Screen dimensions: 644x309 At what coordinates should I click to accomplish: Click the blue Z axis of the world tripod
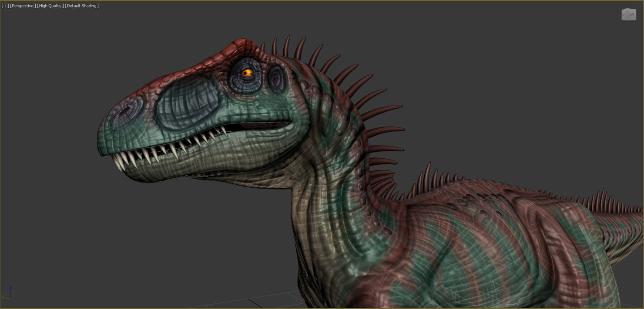point(10,291)
